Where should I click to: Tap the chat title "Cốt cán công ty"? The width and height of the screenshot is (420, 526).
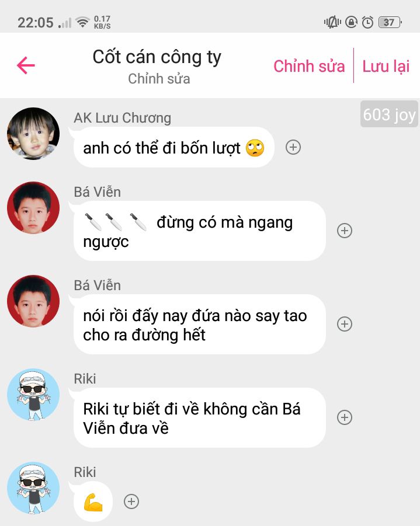click(157, 57)
